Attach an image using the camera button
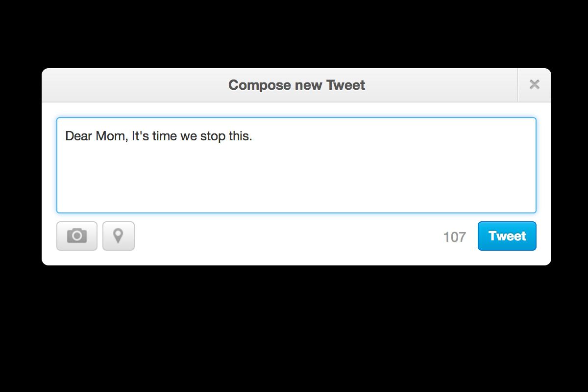Image resolution: width=588 pixels, height=392 pixels. 76,236
